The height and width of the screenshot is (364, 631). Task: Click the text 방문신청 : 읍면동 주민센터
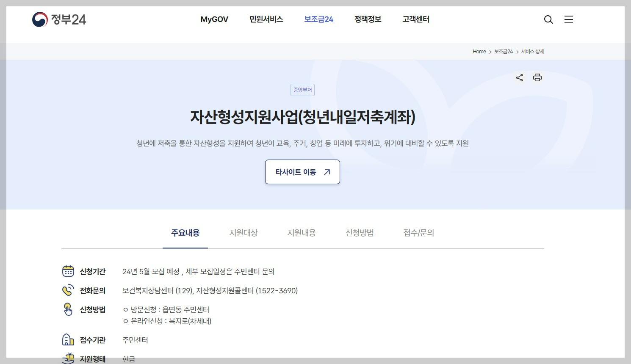coord(170,310)
